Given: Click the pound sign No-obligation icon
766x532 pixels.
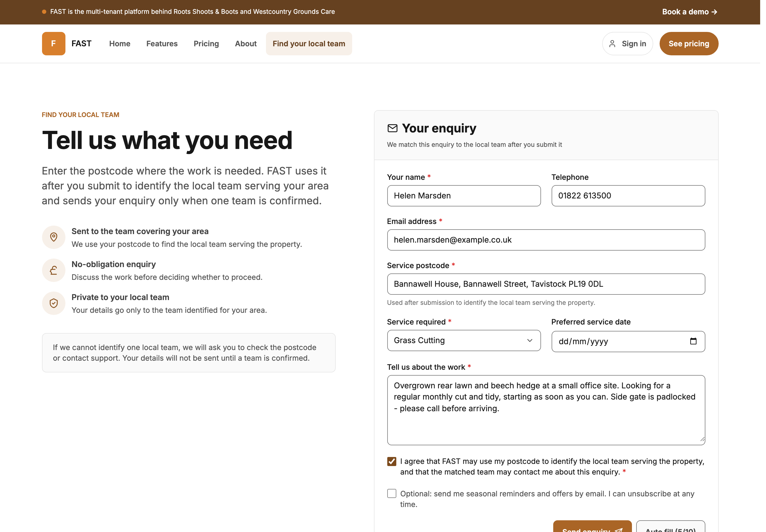Looking at the screenshot, I should click(x=54, y=270).
